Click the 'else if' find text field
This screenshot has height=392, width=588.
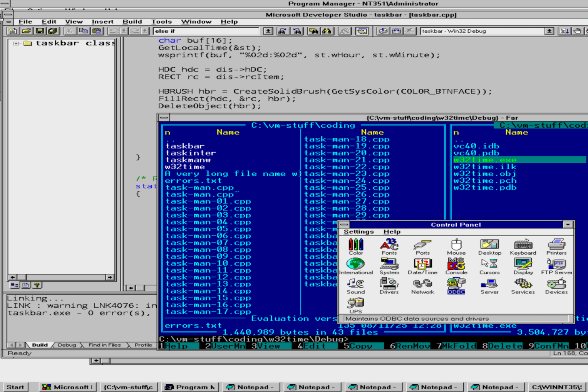tap(206, 31)
